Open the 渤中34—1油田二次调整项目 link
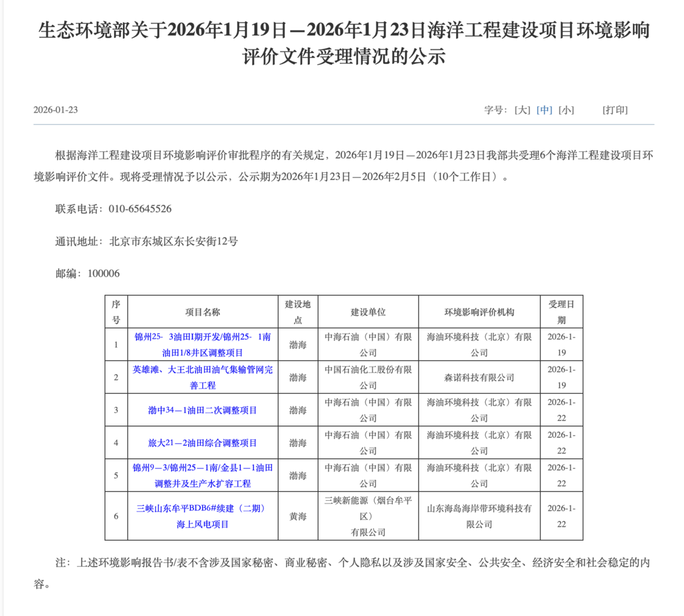Viewport: 684px width, 616px height. 203,410
